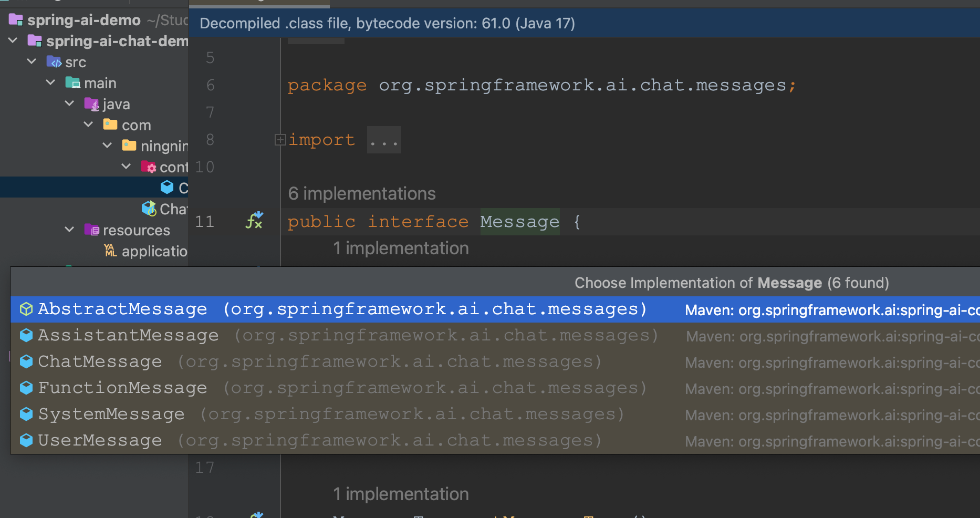
Task: Open the applicatio YAML file
Action: tap(154, 252)
